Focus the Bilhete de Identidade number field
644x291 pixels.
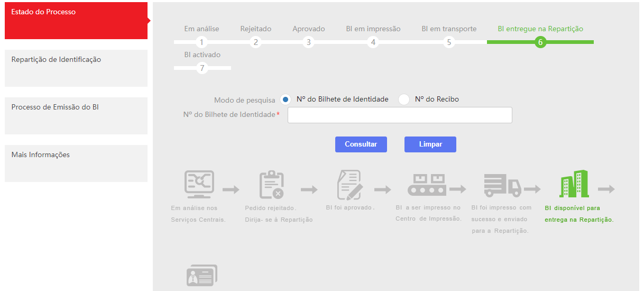[400, 115]
